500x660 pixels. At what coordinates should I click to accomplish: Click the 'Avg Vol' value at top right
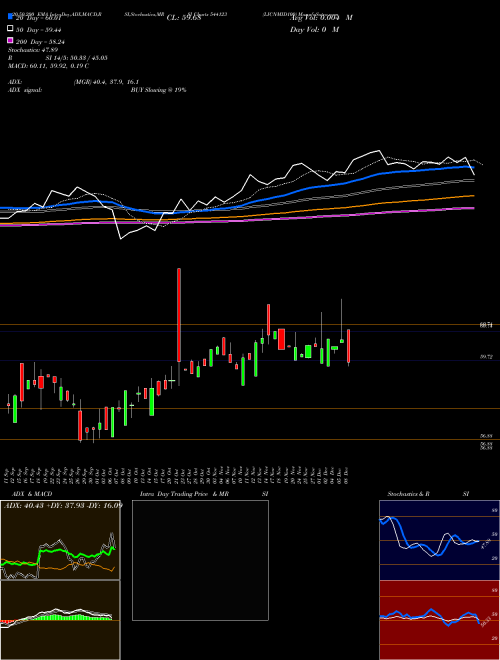pyautogui.click(x=321, y=17)
